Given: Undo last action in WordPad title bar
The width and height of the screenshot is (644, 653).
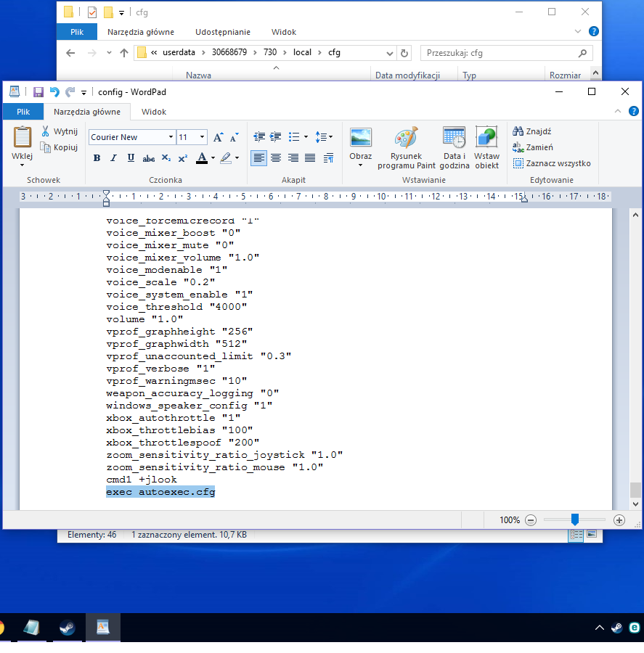Looking at the screenshot, I should tap(54, 92).
